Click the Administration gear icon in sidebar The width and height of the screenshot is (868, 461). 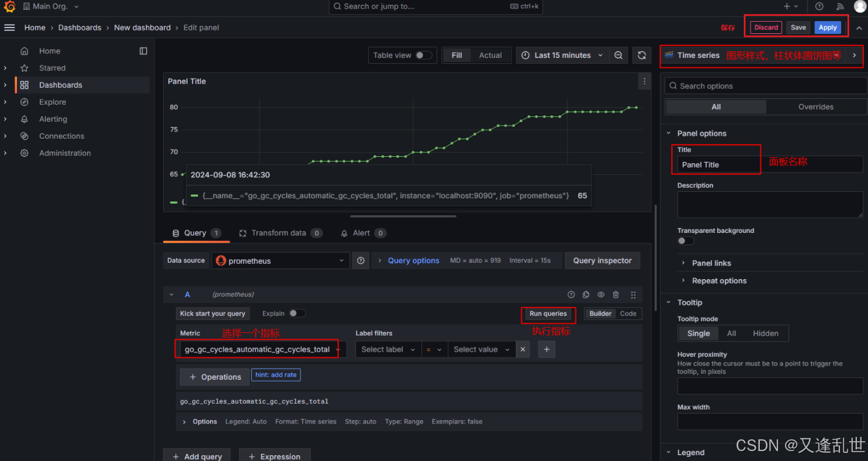click(24, 153)
